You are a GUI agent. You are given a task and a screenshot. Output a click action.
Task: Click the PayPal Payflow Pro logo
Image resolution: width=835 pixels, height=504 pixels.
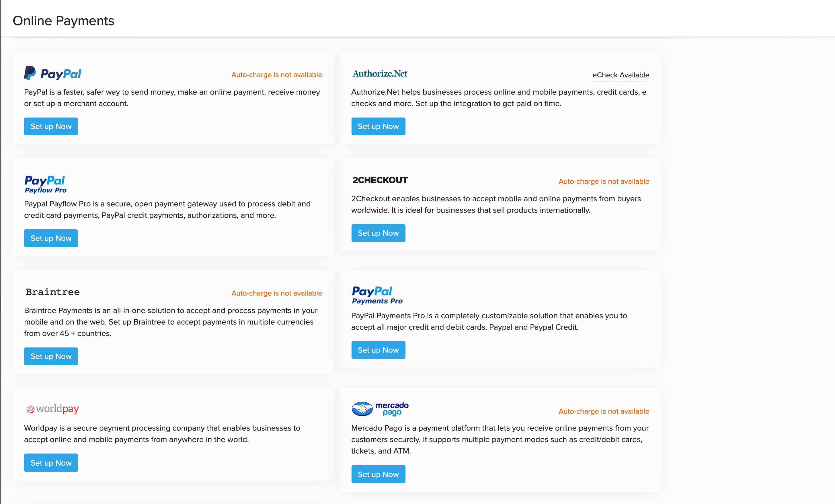point(45,184)
